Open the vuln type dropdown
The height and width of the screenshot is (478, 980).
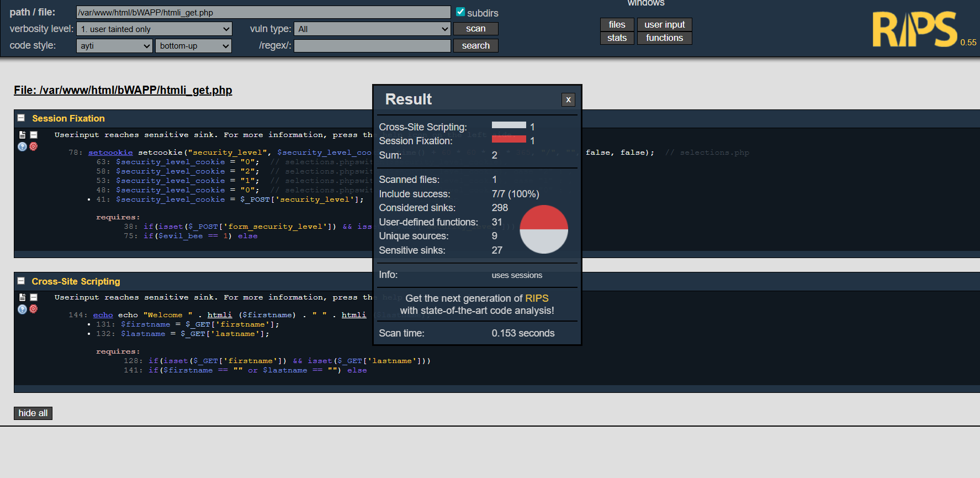[x=373, y=29]
